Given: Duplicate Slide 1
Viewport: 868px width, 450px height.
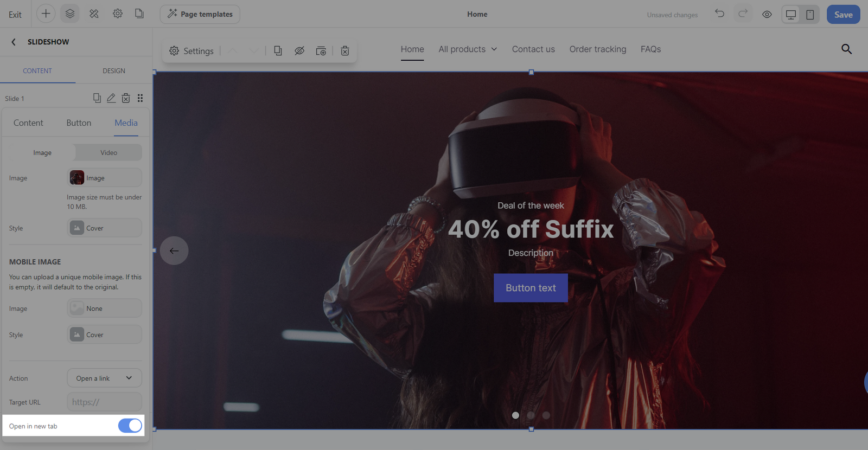Looking at the screenshot, I should pyautogui.click(x=97, y=98).
